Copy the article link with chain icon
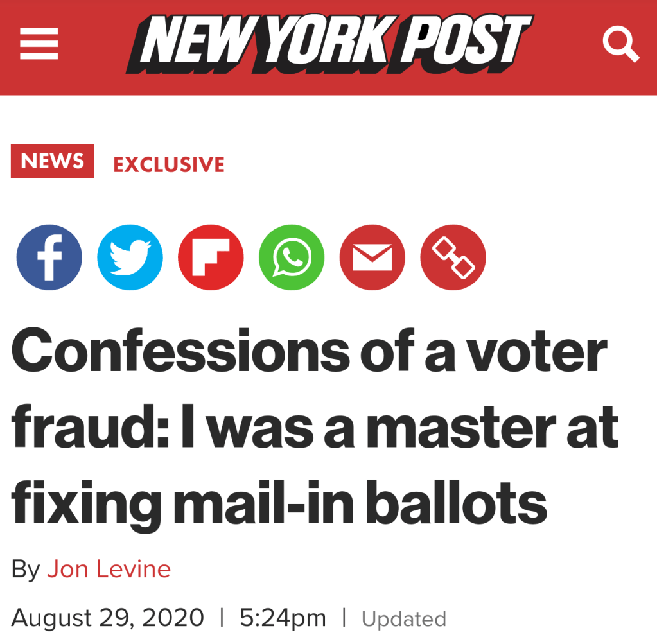 click(x=453, y=257)
